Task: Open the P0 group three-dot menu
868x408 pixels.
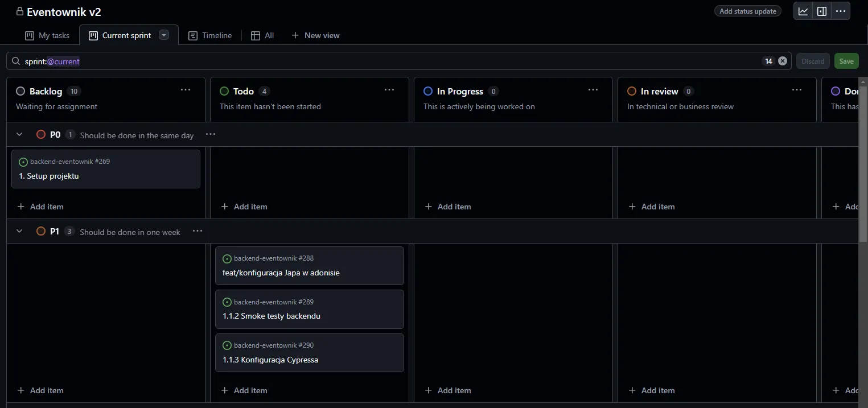Action: (x=211, y=135)
